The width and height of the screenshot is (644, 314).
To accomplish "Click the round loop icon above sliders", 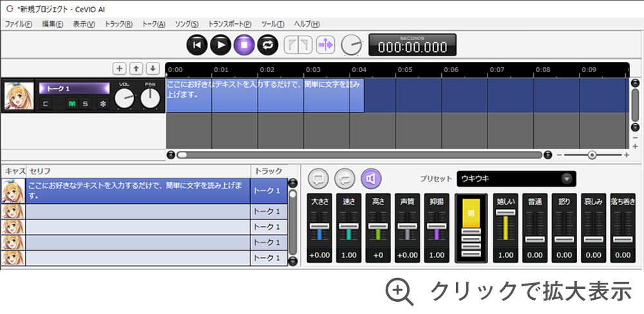I will pos(345,179).
